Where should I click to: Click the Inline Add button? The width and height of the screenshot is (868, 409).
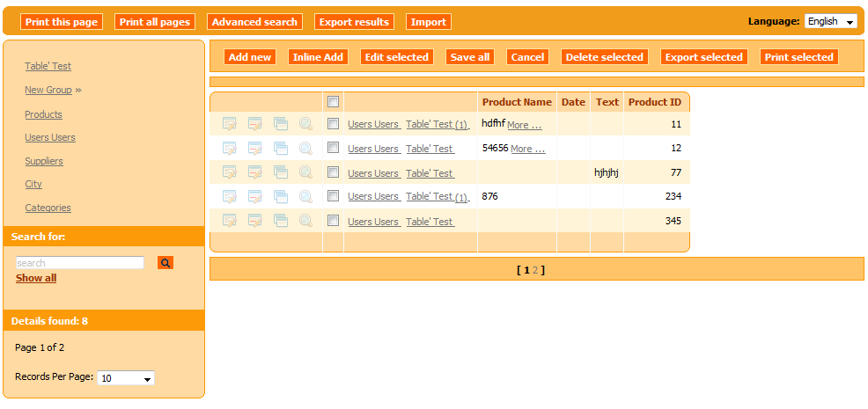click(319, 57)
